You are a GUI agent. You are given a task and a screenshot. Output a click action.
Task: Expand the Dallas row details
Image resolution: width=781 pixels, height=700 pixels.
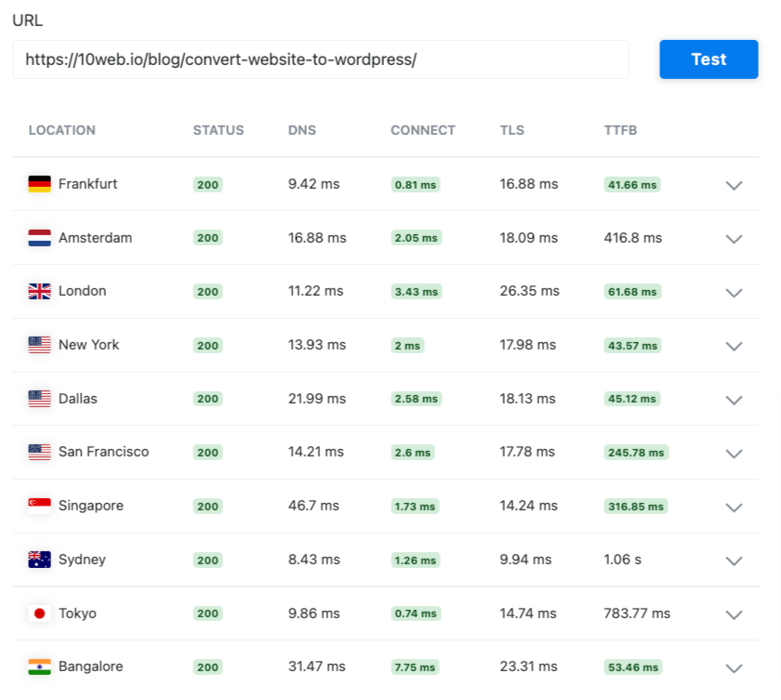[734, 401]
